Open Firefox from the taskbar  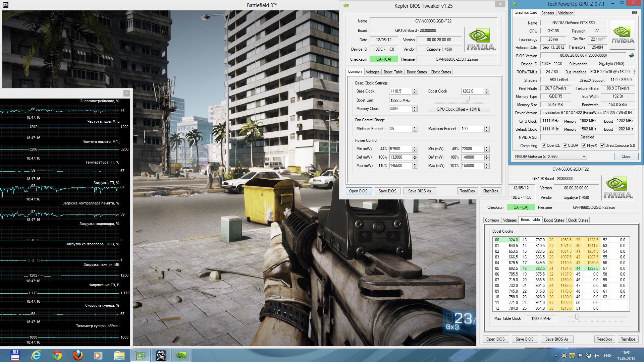(77, 355)
